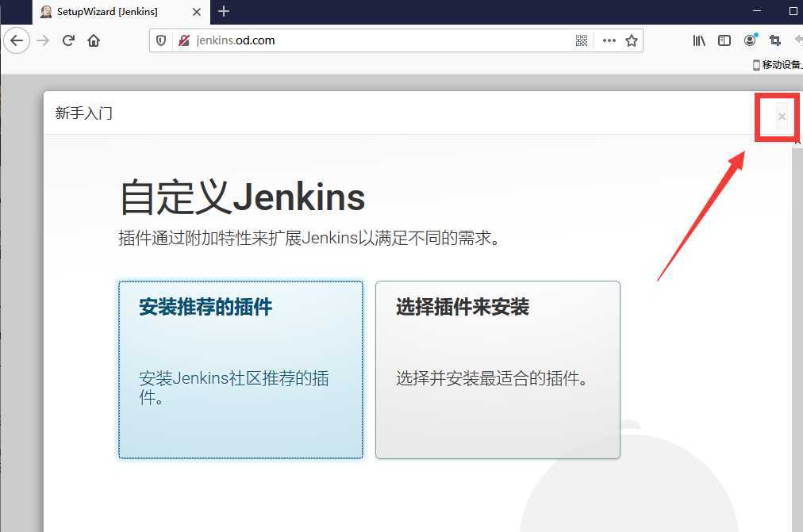Click the browser forward arrow

(x=43, y=40)
